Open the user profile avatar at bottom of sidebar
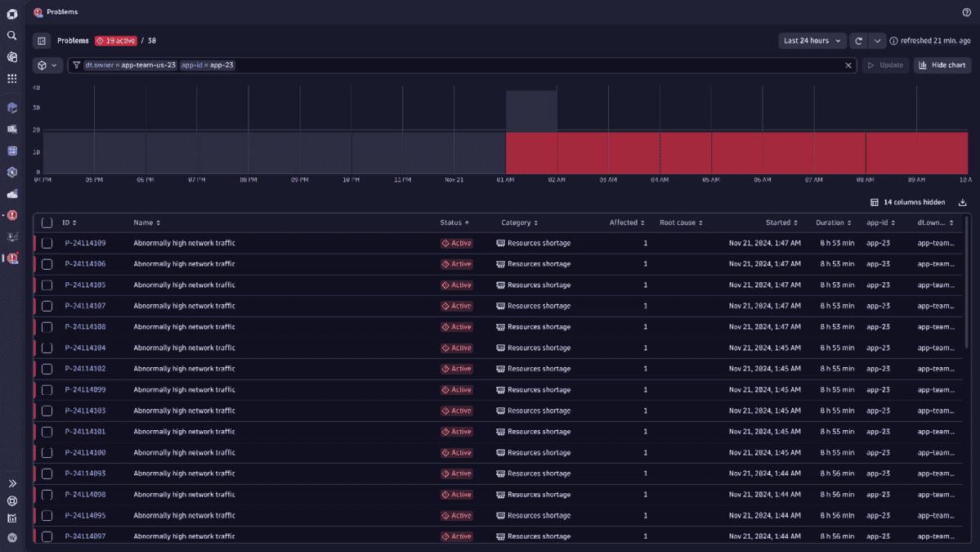 (x=11, y=537)
